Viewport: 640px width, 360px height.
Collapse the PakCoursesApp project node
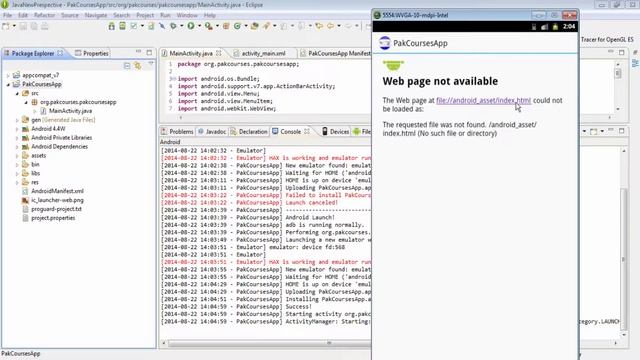8,84
